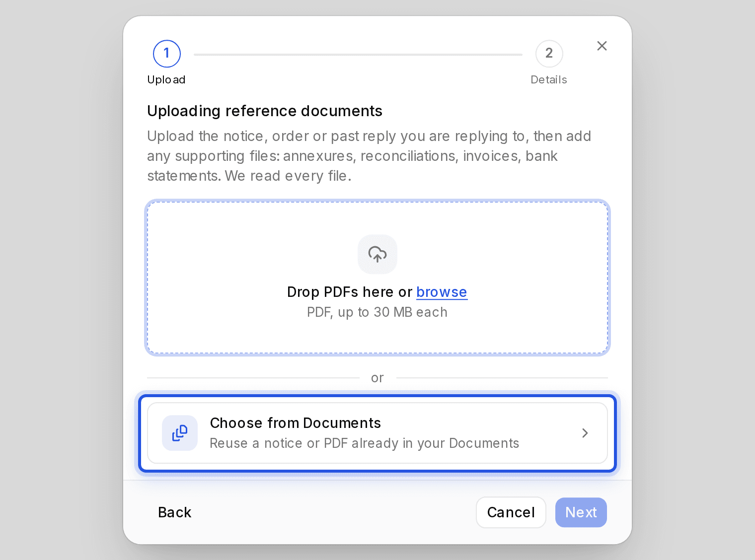
Task: Click the browse link
Action: [x=442, y=292]
